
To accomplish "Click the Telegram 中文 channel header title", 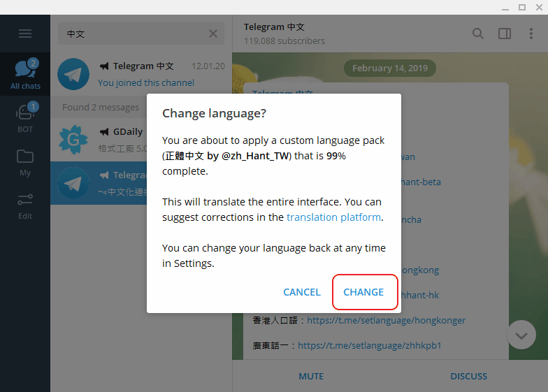I will (x=274, y=27).
